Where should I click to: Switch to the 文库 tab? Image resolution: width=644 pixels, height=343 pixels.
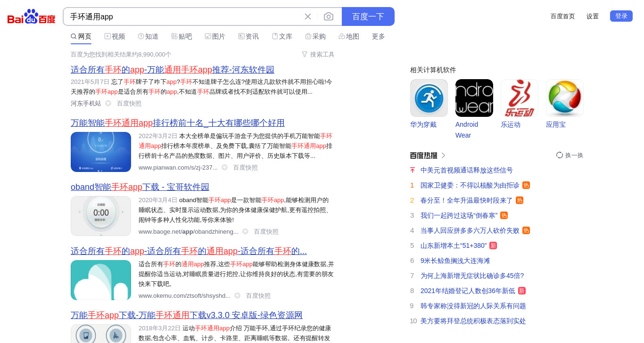(282, 36)
